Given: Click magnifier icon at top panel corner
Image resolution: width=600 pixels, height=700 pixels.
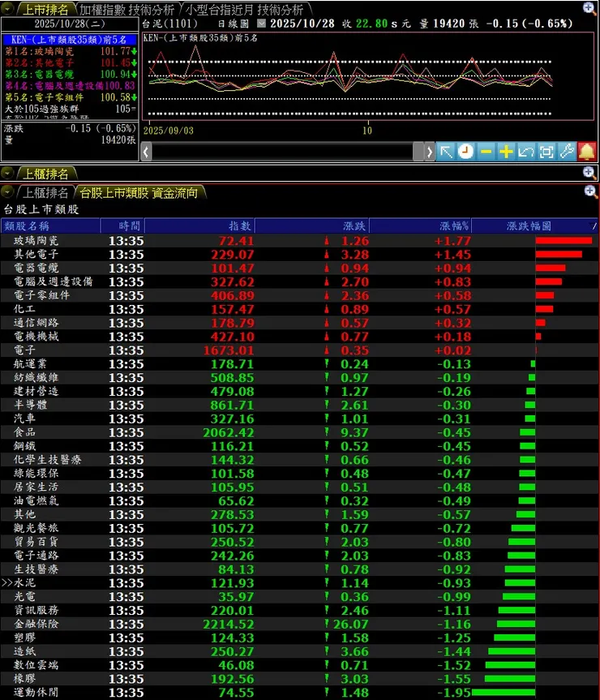Looking at the screenshot, I should (x=589, y=8).
